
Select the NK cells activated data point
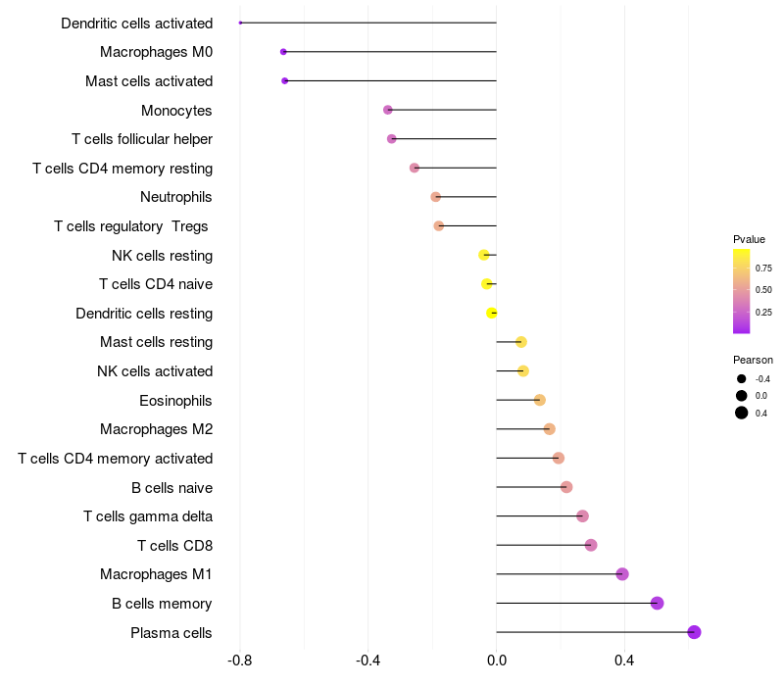pos(523,371)
